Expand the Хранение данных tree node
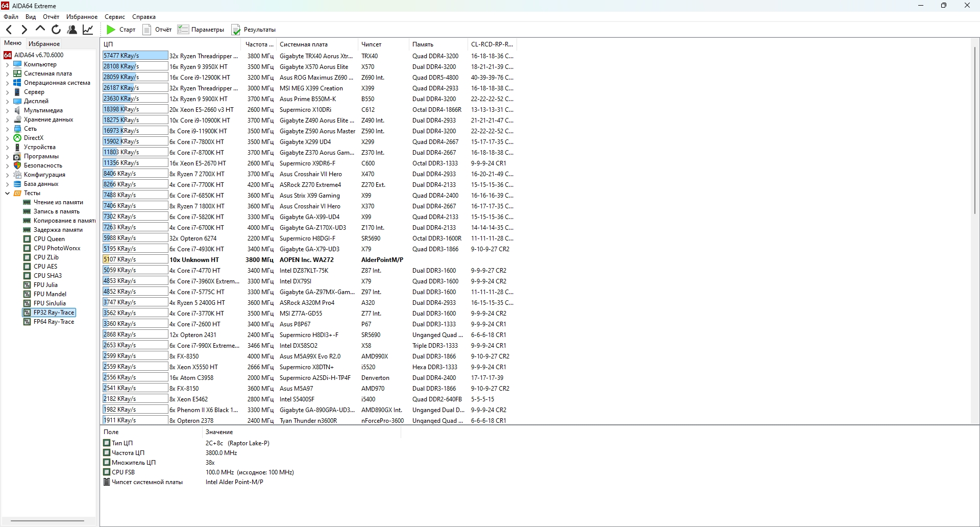 point(7,120)
